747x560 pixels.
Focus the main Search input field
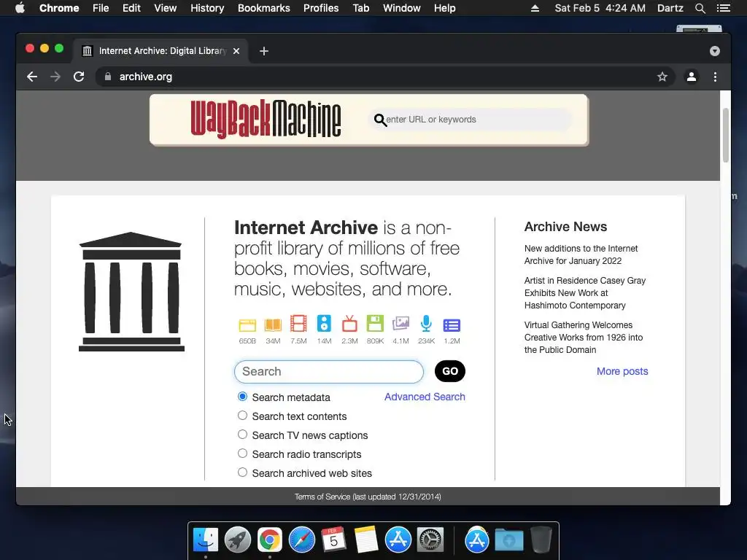coord(329,371)
